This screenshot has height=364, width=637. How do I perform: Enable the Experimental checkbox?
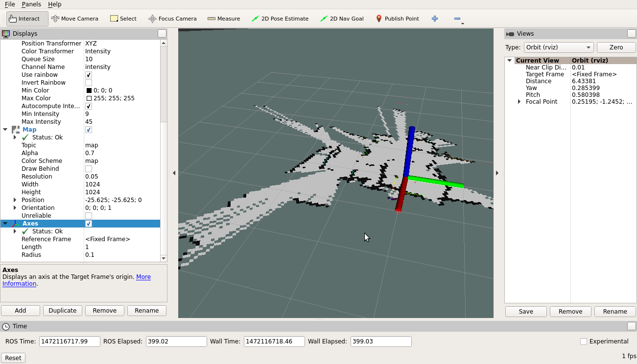[x=584, y=341]
